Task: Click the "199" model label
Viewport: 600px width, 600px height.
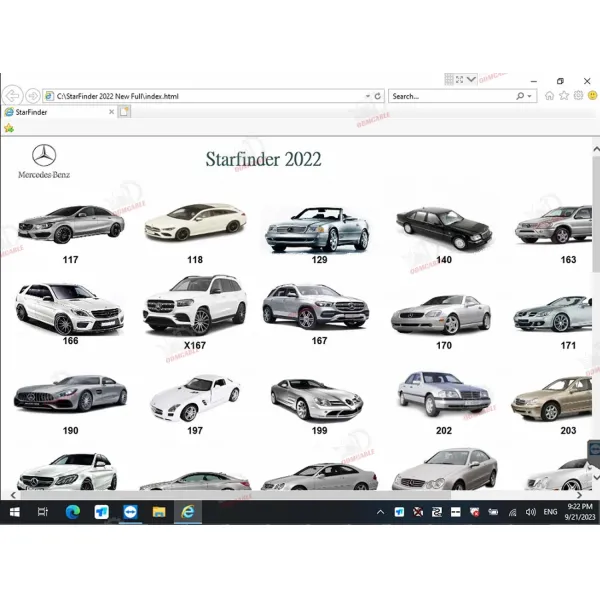Action: pos(320,431)
